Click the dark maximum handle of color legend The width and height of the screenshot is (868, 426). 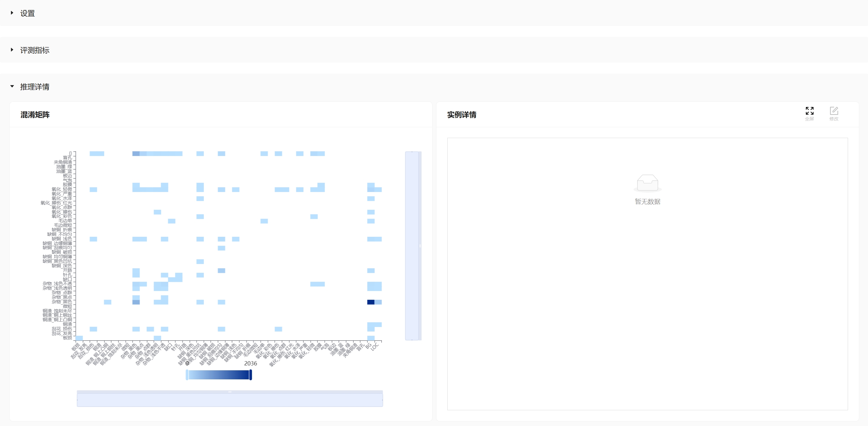click(x=250, y=375)
